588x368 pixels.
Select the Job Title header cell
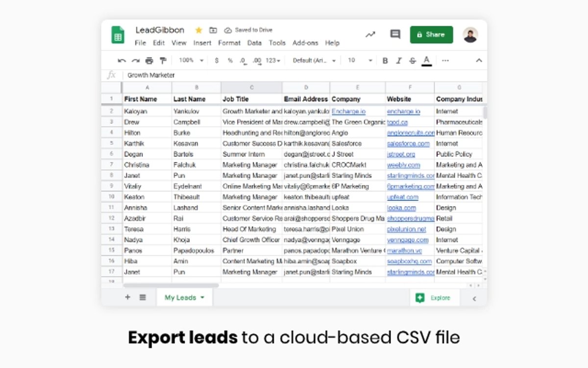pos(251,99)
